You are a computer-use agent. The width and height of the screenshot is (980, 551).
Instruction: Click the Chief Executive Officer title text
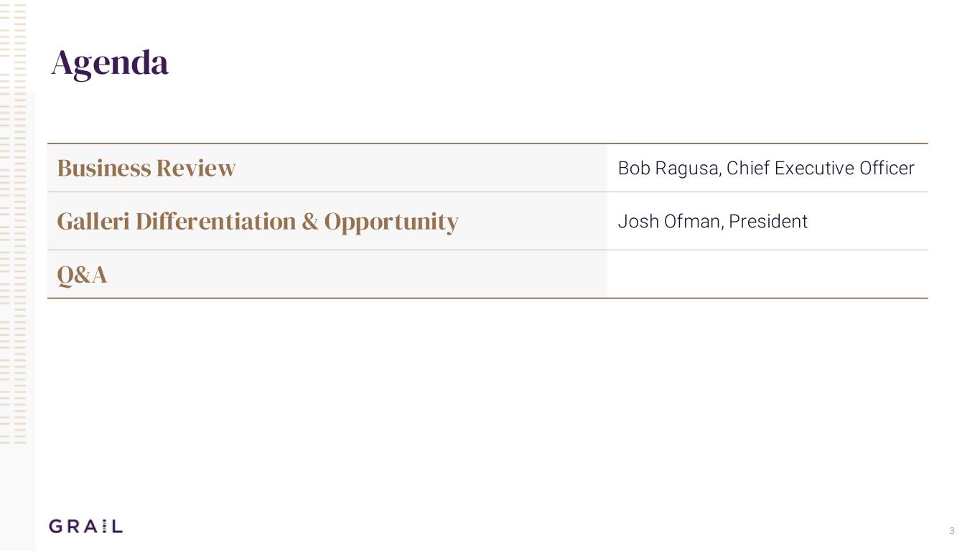point(820,169)
